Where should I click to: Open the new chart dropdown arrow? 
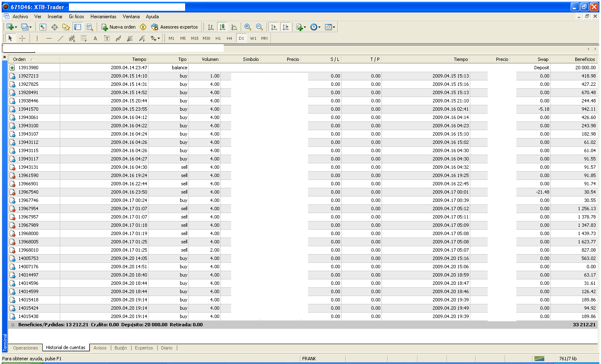[x=16, y=27]
